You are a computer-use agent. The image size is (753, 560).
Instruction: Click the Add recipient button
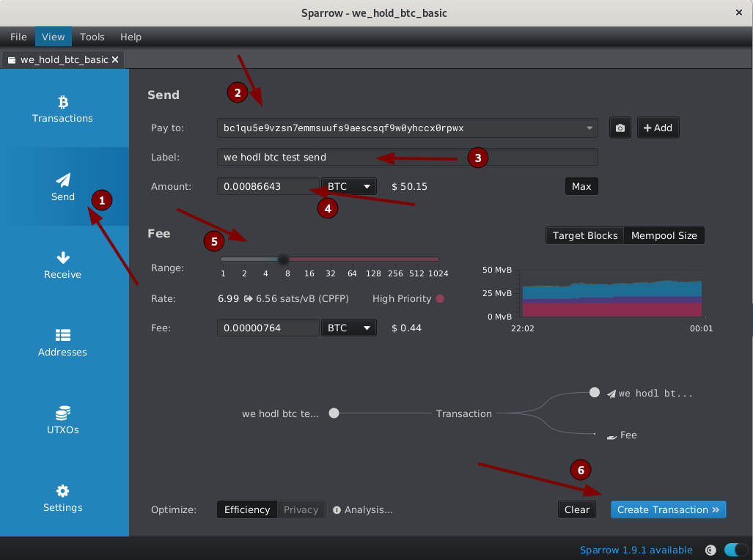pyautogui.click(x=658, y=128)
